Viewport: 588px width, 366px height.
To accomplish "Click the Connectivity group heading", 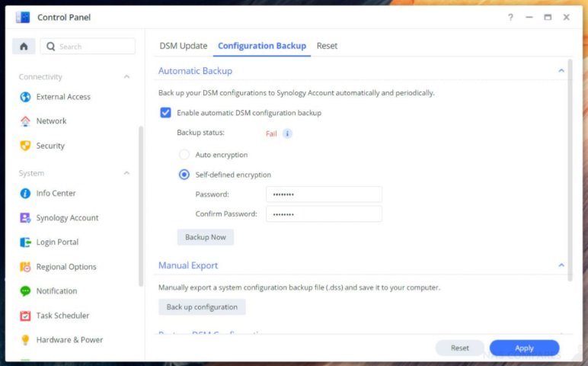I will click(40, 76).
